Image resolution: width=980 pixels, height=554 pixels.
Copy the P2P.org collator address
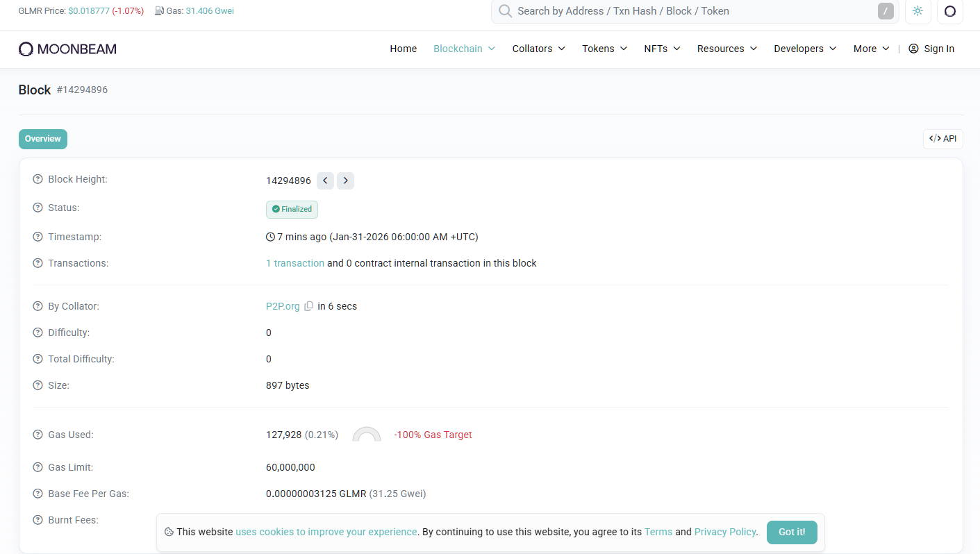(309, 306)
